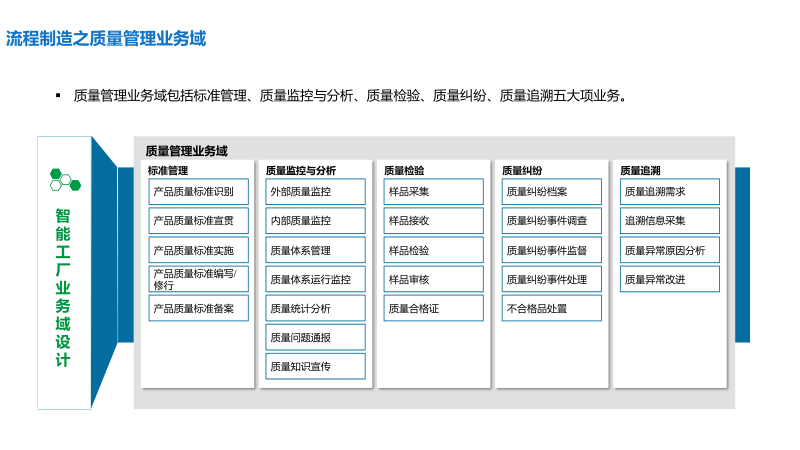Viewport: 800px width, 450px height.
Task: Select the 产品质量标准识别 box
Action: coord(198,192)
